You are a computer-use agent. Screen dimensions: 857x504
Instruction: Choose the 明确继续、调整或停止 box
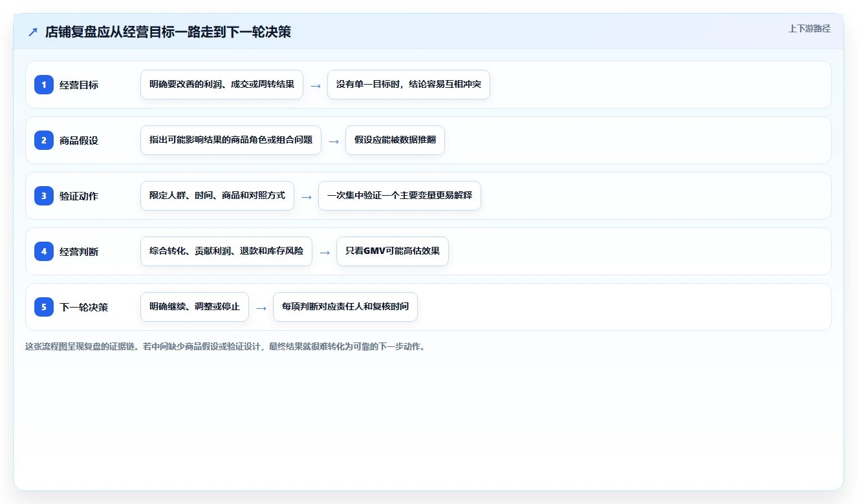click(x=195, y=307)
